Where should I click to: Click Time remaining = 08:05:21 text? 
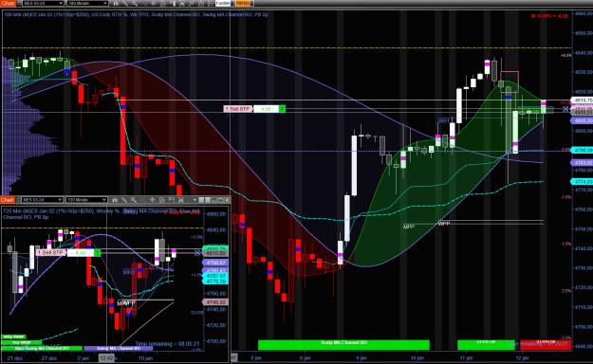point(167,343)
